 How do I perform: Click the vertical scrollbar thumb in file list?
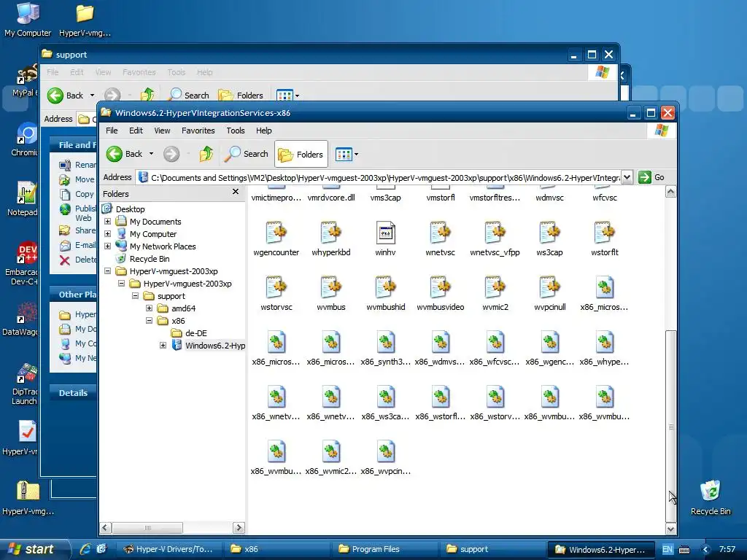click(671, 426)
